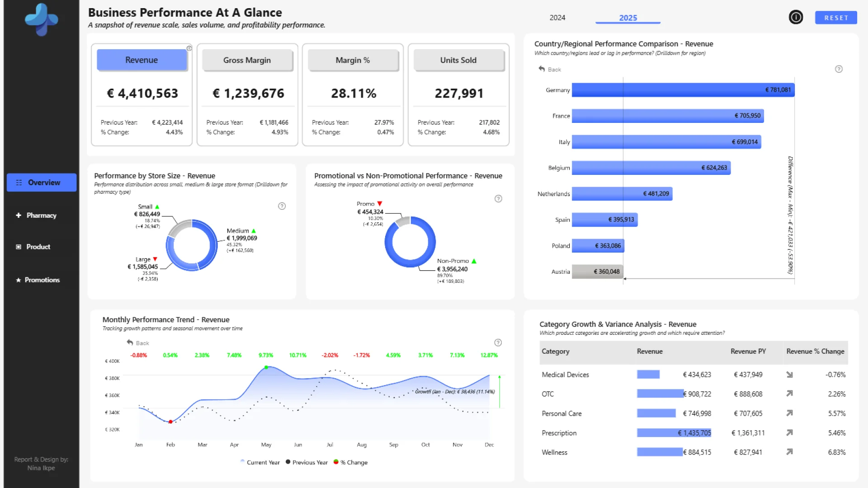The width and height of the screenshot is (868, 488).
Task: Open the Pharmacy page in sidebar
Action: (41, 216)
